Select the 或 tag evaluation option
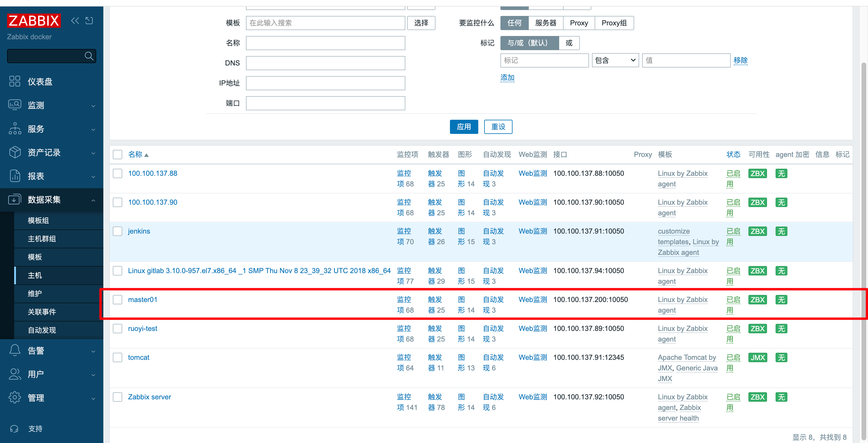The width and height of the screenshot is (868, 443). [569, 43]
